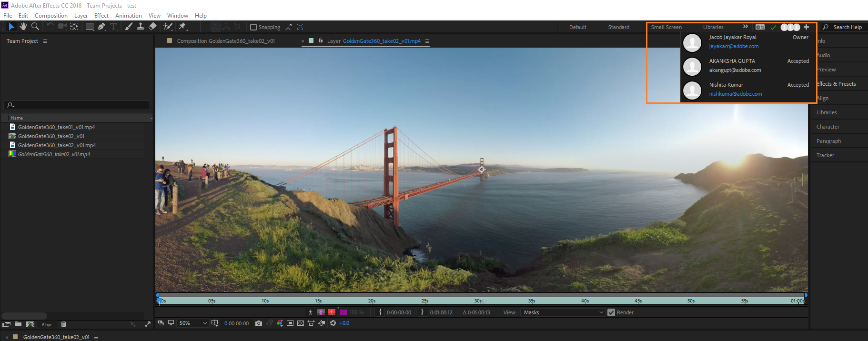Open the Window menu
This screenshot has height=341, width=868.
[x=178, y=15]
